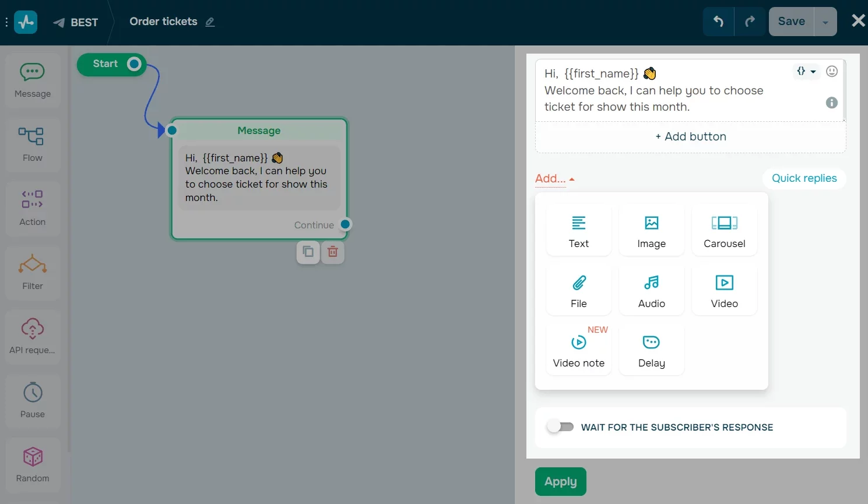Viewport: 868px width, 504px height.
Task: Add an Audio element
Action: click(x=651, y=291)
